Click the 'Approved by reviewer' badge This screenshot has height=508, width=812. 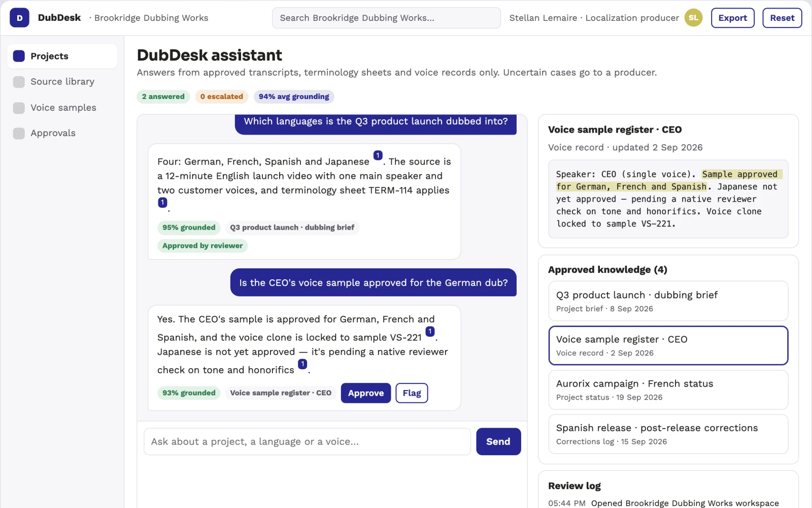click(202, 246)
